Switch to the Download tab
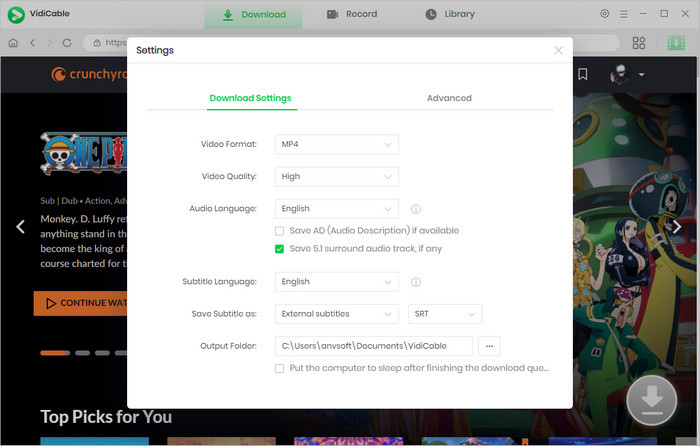This screenshot has width=700, height=446. tap(254, 15)
